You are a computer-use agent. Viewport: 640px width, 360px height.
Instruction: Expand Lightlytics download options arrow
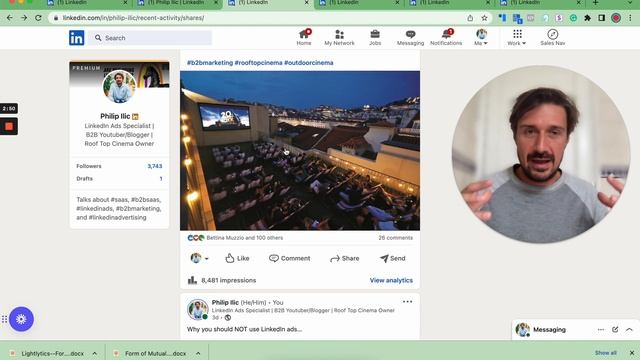click(x=95, y=353)
